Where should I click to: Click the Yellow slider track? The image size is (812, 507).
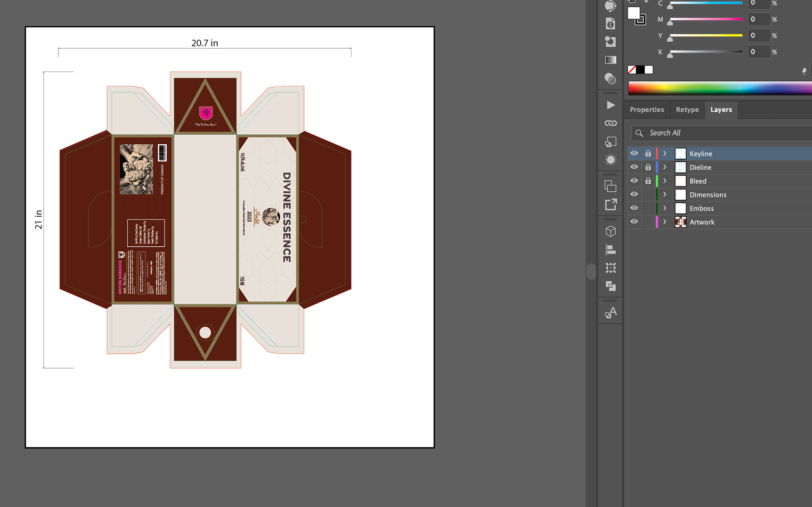coord(706,36)
